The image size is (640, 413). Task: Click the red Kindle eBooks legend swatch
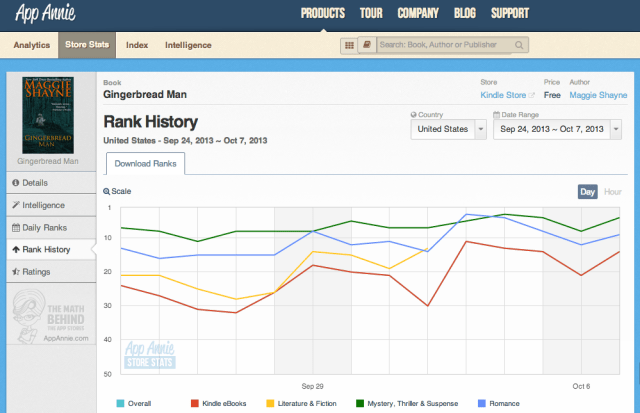click(x=184, y=403)
